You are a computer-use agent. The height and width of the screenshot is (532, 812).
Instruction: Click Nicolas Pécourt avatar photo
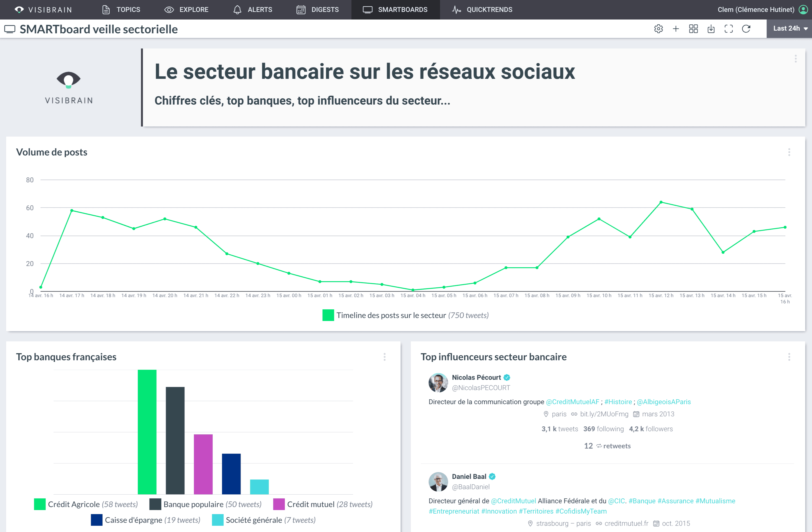point(438,382)
